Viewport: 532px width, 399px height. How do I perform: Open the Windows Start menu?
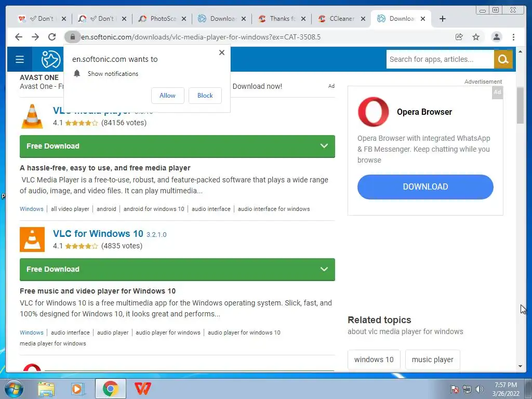pyautogui.click(x=14, y=389)
